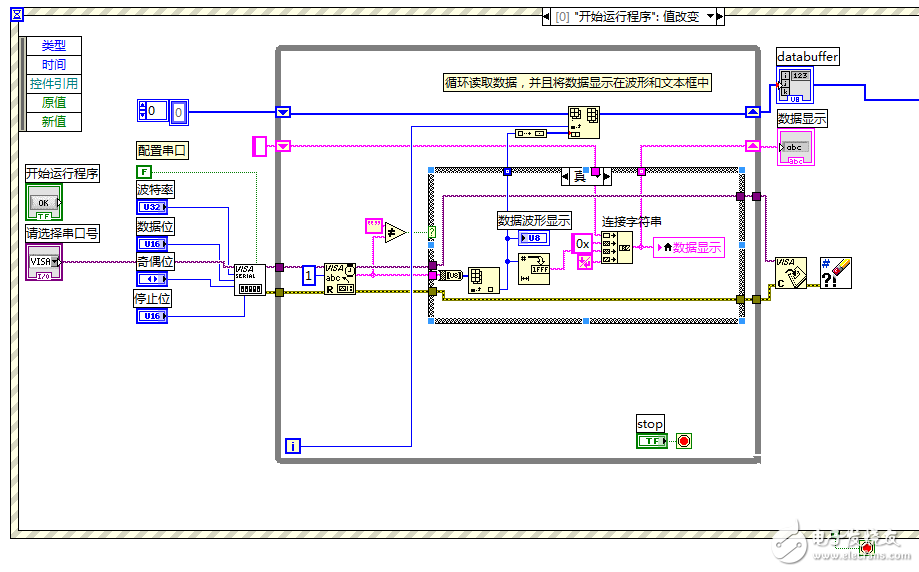Screen dimensions: 919x572
Task: Click the databuffer array indicator terminal
Action: [795, 86]
